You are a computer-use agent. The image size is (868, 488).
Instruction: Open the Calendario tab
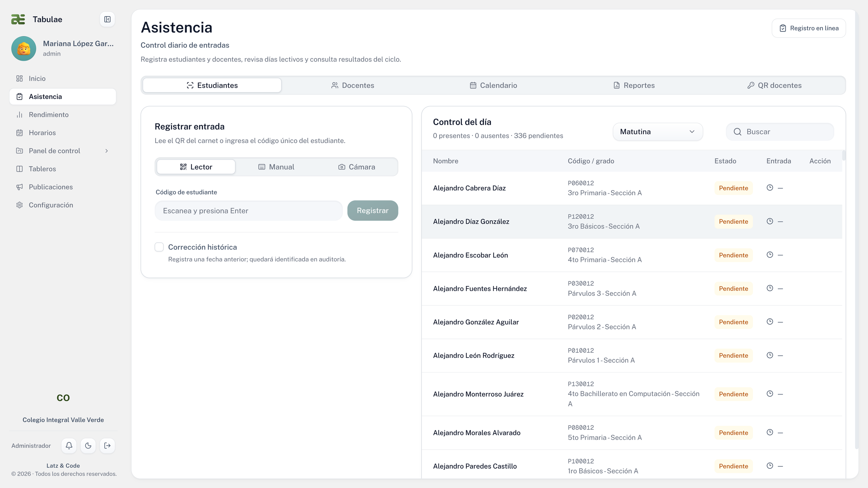point(493,85)
